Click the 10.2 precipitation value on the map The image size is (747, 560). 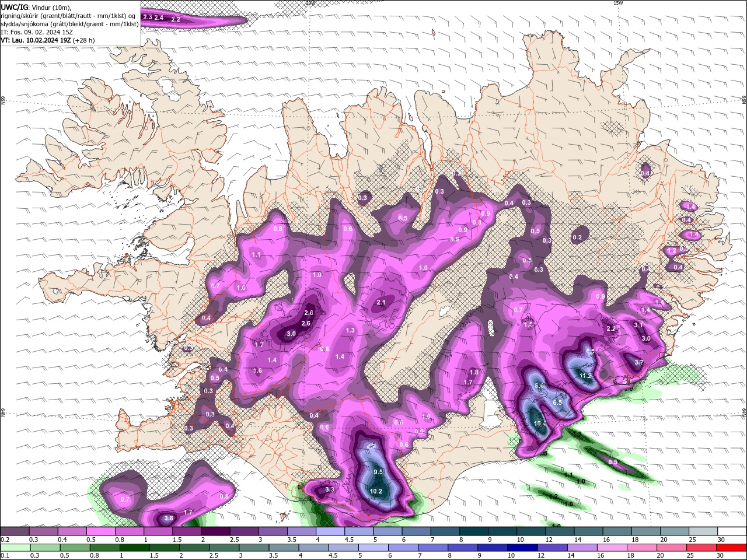coord(376,492)
